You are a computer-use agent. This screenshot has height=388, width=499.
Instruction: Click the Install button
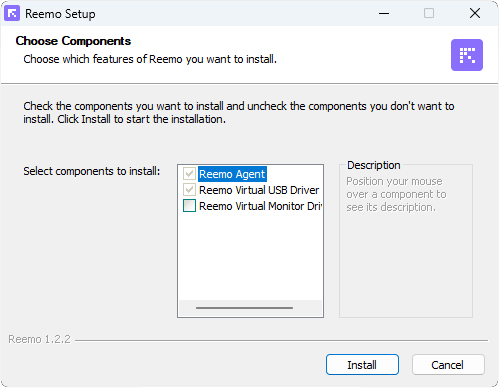coord(362,365)
